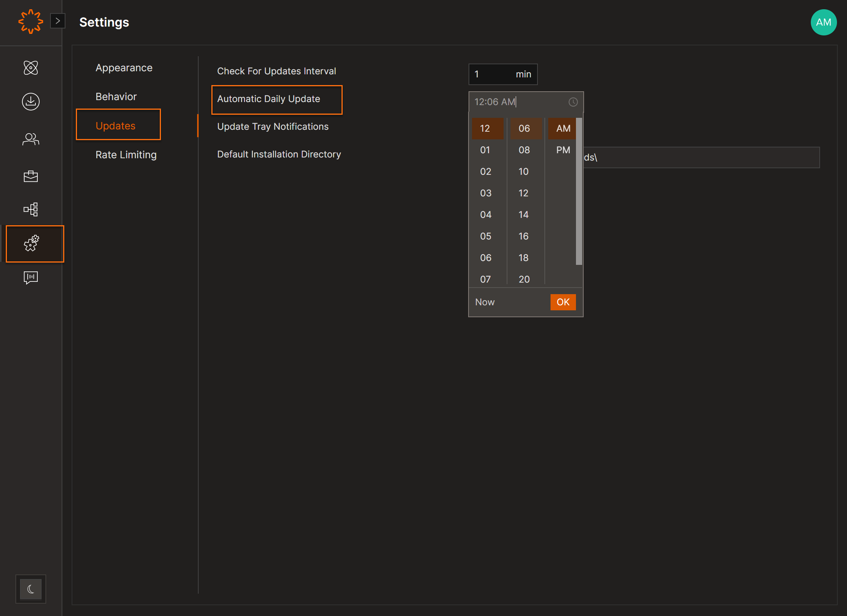Select AM in the time picker
This screenshot has height=616, width=847.
click(x=563, y=128)
